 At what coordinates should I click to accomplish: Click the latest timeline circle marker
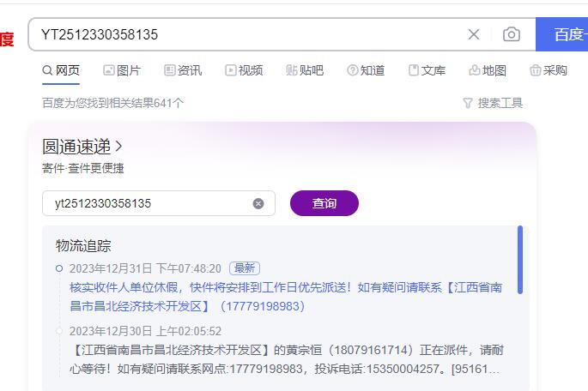tap(59, 268)
